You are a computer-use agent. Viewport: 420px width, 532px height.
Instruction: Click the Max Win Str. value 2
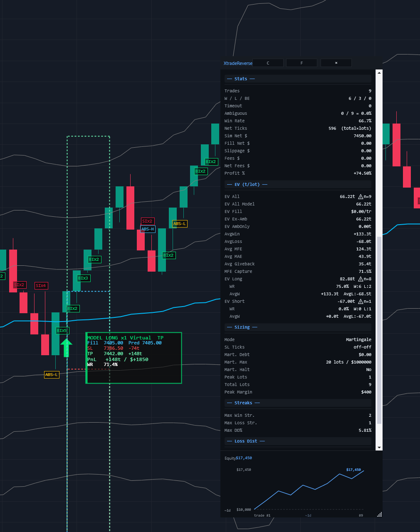coord(370,415)
